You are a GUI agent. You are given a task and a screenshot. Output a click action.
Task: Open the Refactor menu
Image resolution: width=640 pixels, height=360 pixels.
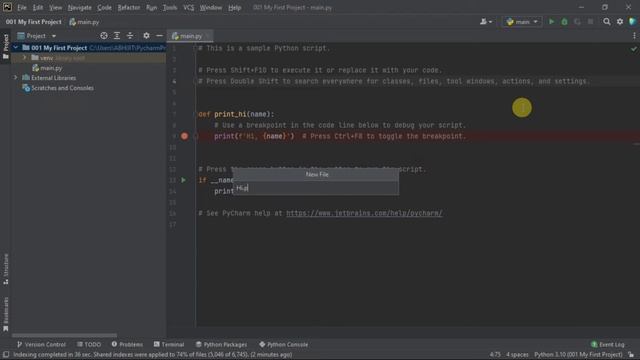(129, 7)
